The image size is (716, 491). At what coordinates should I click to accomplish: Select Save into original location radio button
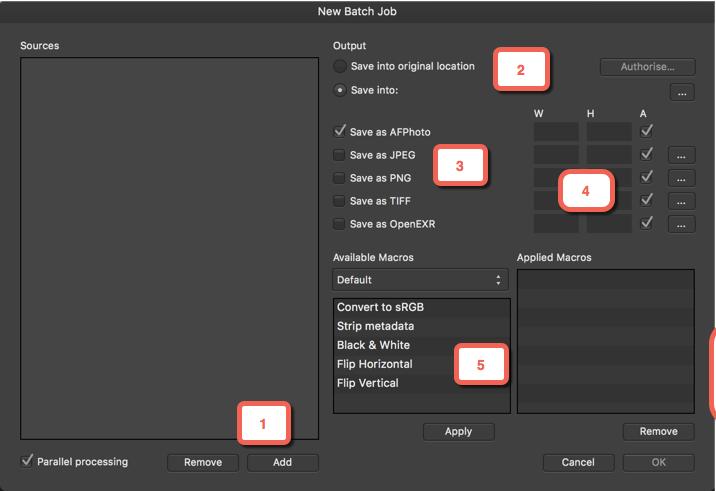tap(340, 66)
